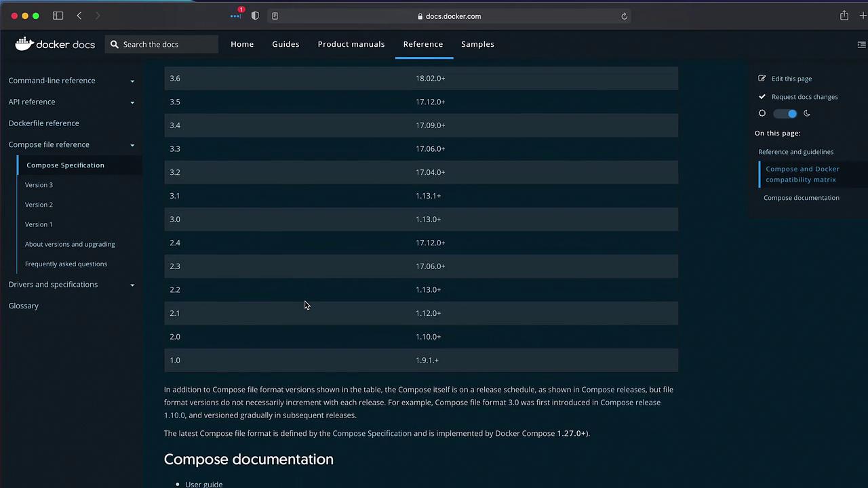Open a new tab with plus icon
Screen dimensions: 868x488
pyautogui.click(x=863, y=16)
